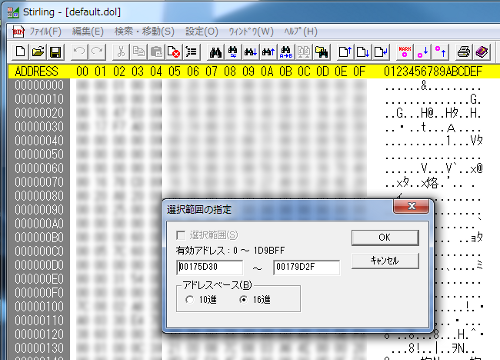Close the 選択範囲の指定 dialog
The width and height of the screenshot is (500, 360).
click(x=411, y=206)
